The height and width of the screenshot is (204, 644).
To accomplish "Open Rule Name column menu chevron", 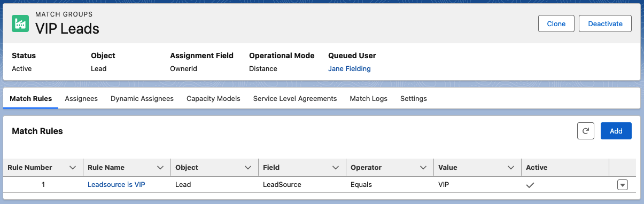I will click(x=160, y=168).
